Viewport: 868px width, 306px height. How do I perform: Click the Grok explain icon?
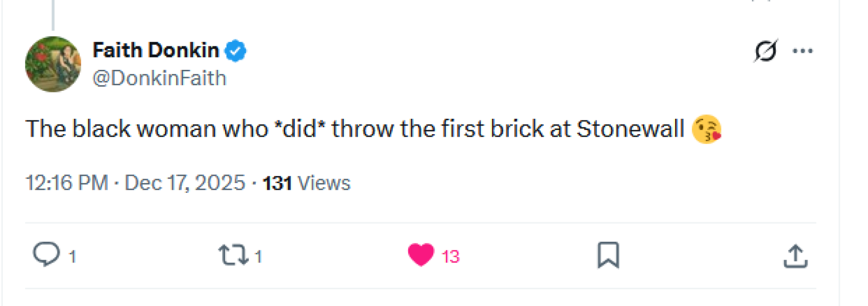(x=765, y=51)
